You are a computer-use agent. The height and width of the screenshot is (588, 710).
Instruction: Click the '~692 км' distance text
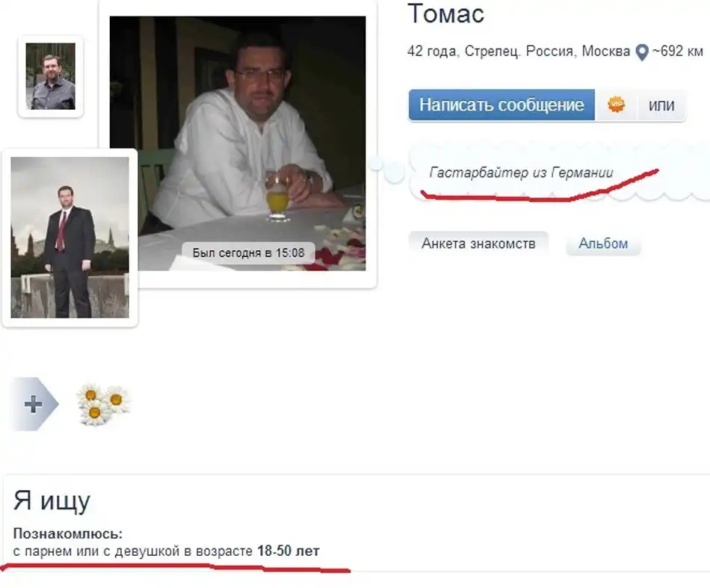678,51
